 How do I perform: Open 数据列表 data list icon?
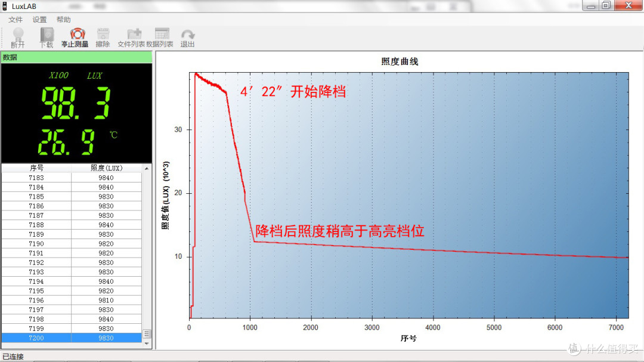pyautogui.click(x=160, y=38)
